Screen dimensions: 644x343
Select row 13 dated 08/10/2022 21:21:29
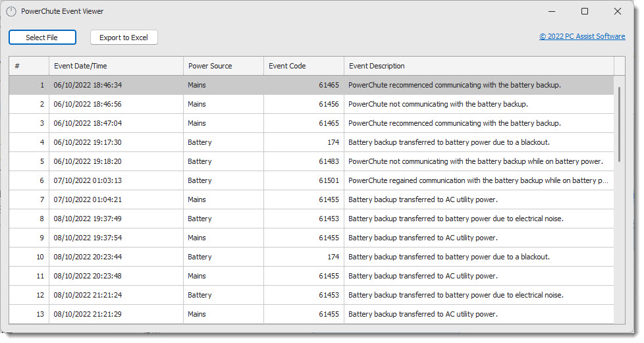[x=88, y=314]
